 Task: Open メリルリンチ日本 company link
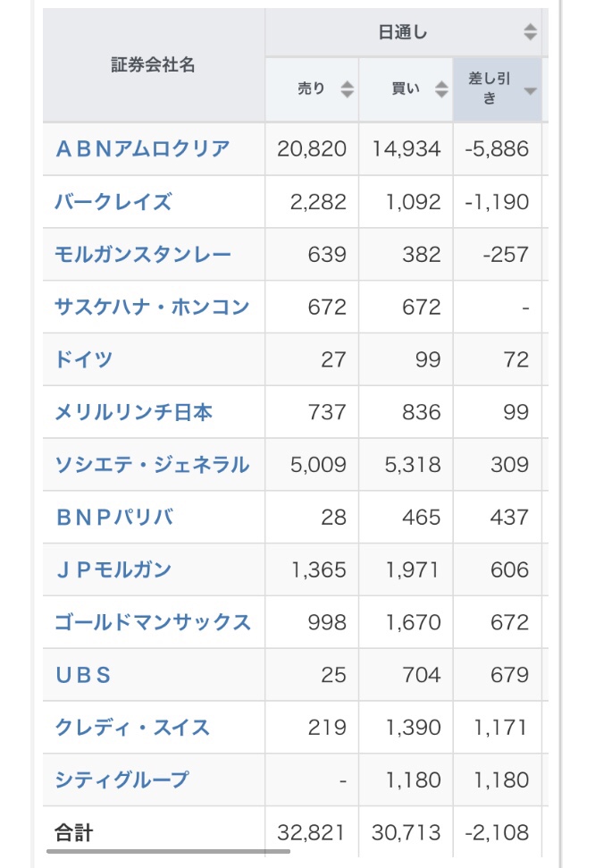click(x=133, y=412)
